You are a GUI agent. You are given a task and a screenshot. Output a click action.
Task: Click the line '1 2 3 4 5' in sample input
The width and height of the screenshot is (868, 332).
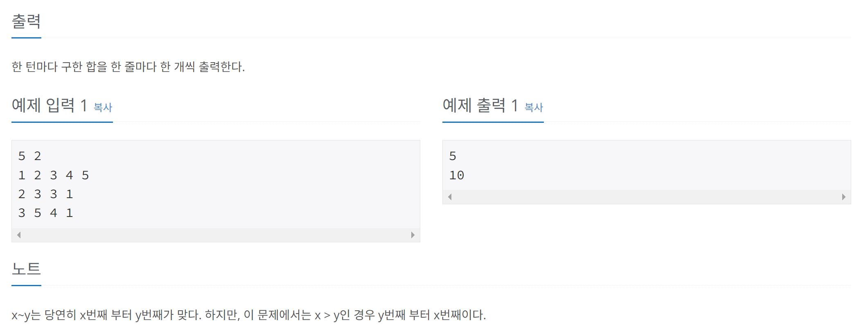pos(54,175)
